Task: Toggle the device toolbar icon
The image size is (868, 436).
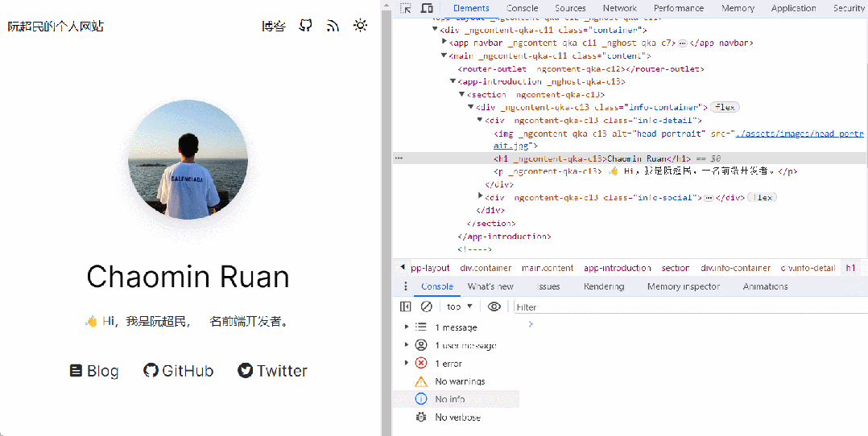Action: (427, 8)
